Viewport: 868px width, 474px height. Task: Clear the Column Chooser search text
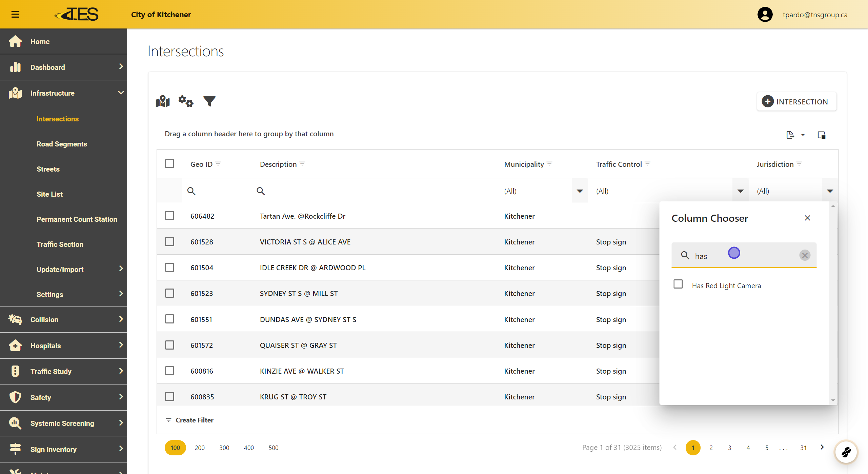805,255
